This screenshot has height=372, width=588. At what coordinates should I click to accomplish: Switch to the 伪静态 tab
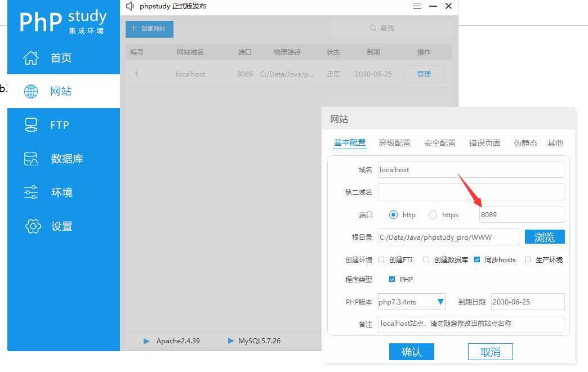pyautogui.click(x=525, y=143)
